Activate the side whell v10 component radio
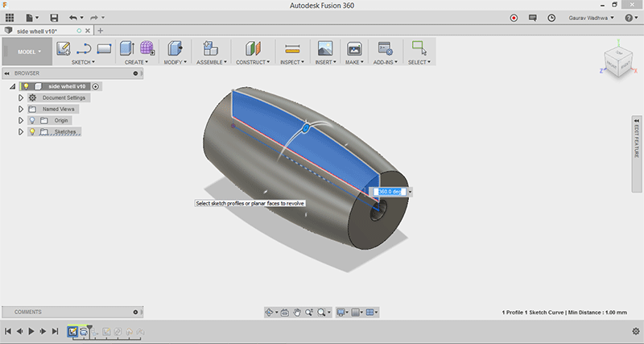 click(96, 86)
